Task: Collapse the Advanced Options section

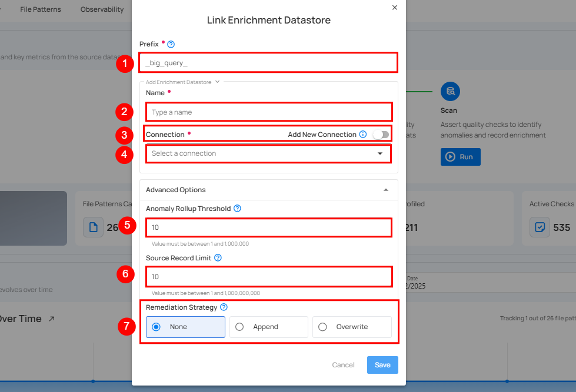Action: pyautogui.click(x=386, y=190)
